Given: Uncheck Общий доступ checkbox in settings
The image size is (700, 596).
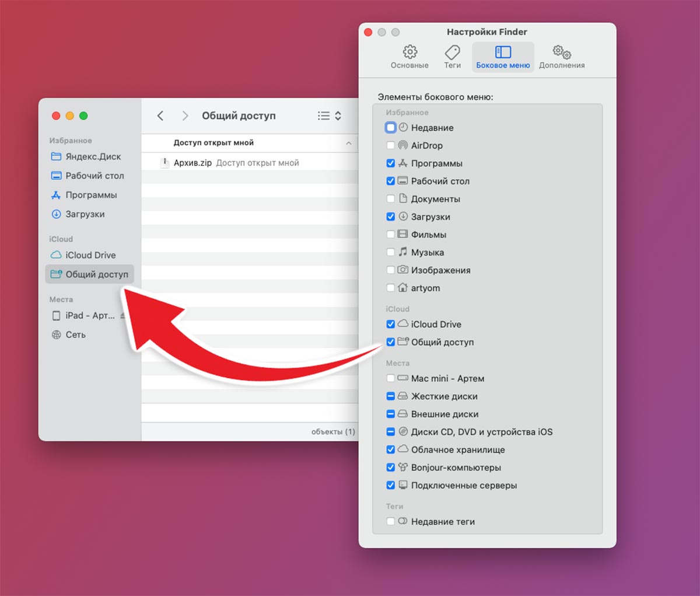Looking at the screenshot, I should (x=391, y=342).
